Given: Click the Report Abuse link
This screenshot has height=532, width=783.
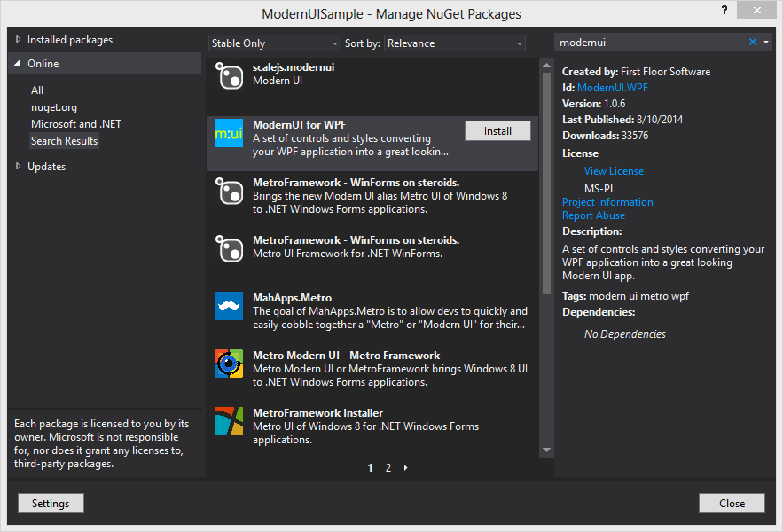Looking at the screenshot, I should (x=593, y=215).
